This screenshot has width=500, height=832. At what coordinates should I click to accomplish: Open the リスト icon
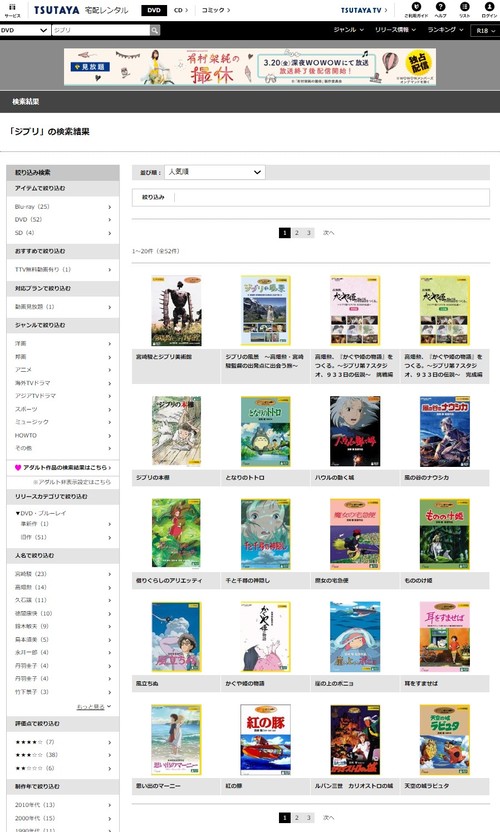pos(464,10)
